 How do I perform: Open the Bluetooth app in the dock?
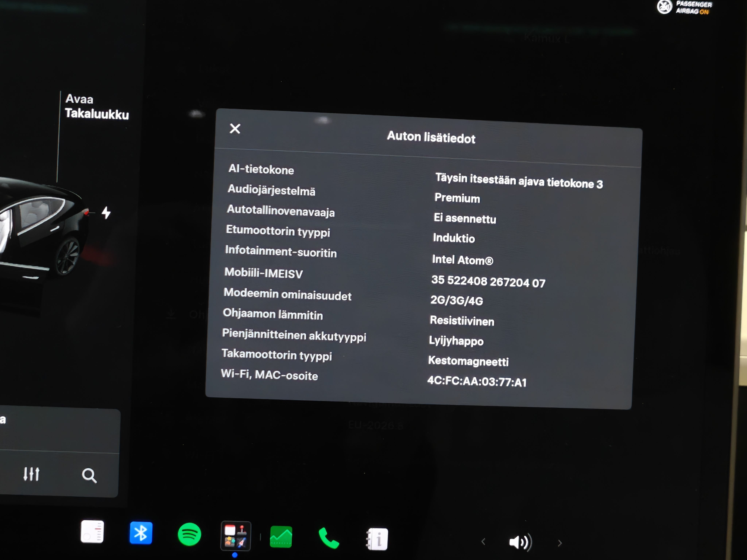[x=141, y=533]
